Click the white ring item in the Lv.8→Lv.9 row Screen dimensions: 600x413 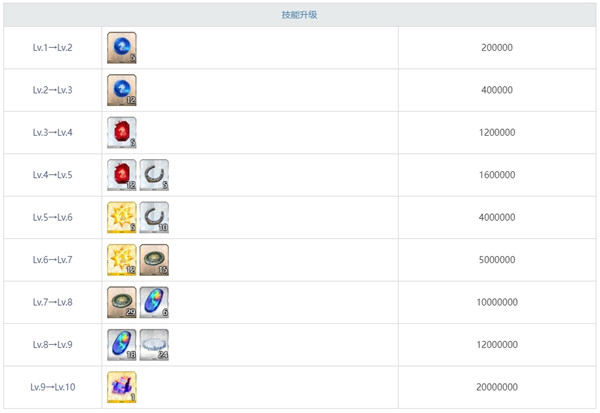coord(154,345)
